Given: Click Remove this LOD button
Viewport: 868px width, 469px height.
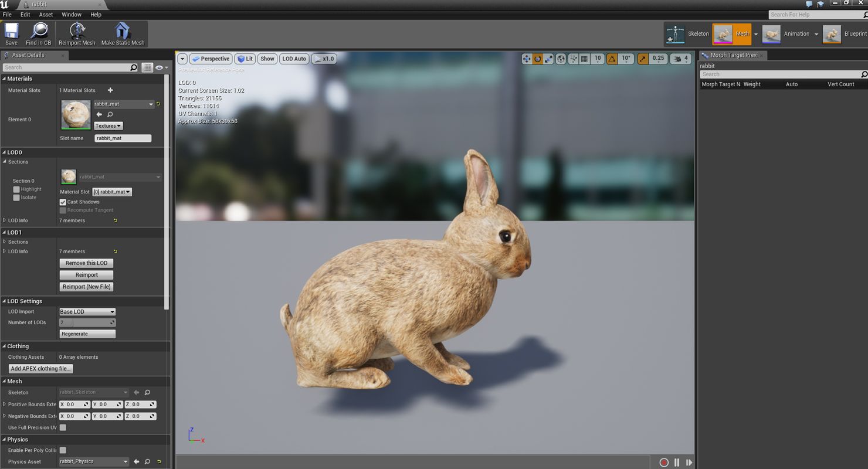Looking at the screenshot, I should pyautogui.click(x=86, y=263).
